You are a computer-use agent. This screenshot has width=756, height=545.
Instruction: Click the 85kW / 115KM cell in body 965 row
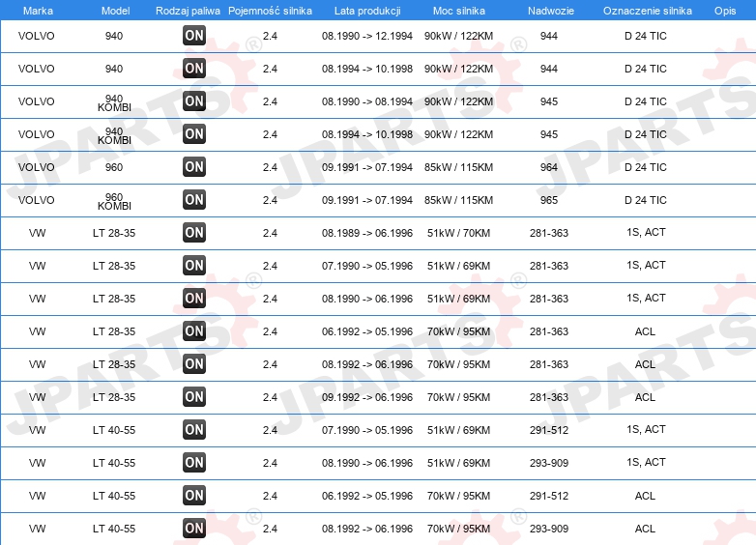[458, 200]
